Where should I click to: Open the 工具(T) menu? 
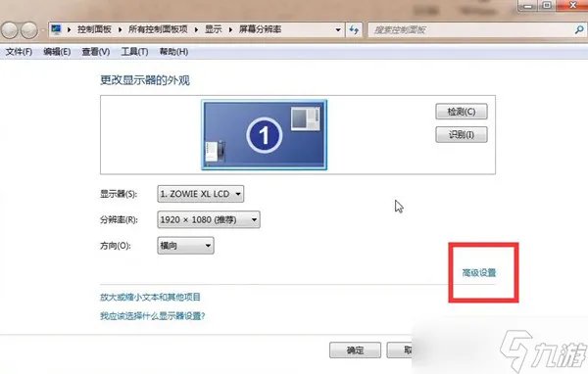click(x=134, y=52)
